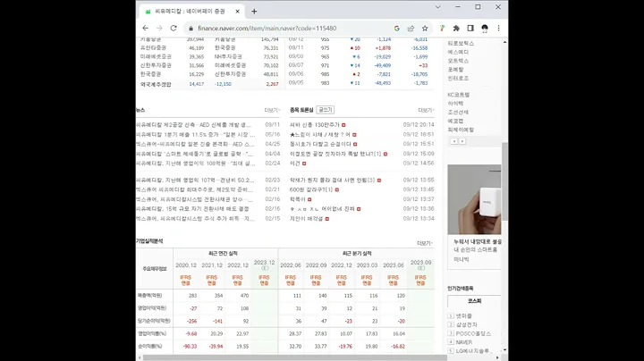Click the 매출액 value 283

(x=192, y=296)
